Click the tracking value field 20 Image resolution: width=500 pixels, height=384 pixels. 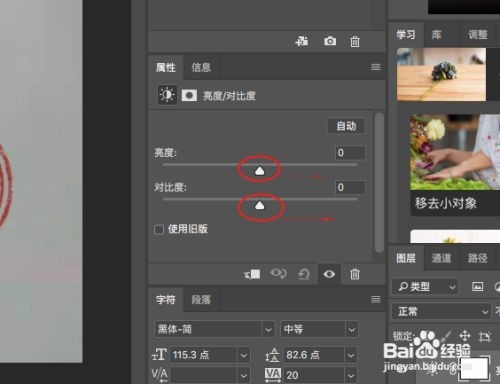point(314,376)
